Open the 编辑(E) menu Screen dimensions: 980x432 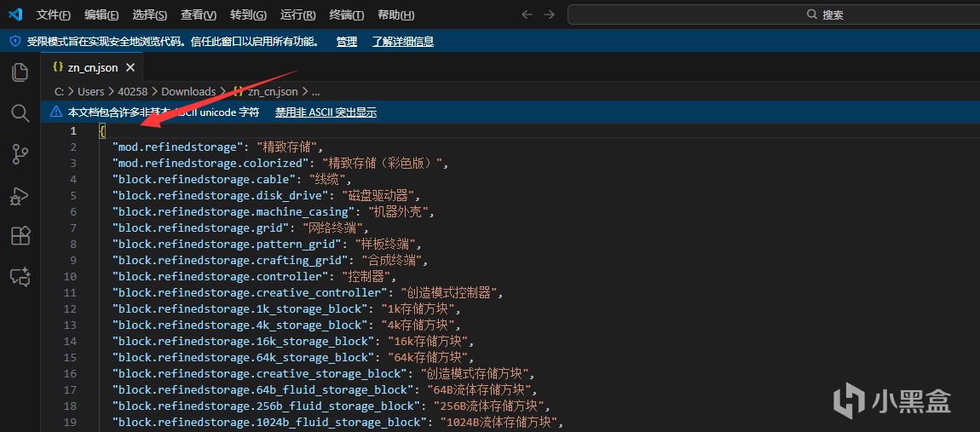coord(101,15)
